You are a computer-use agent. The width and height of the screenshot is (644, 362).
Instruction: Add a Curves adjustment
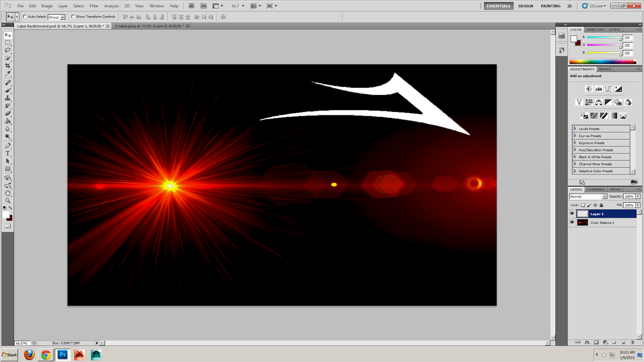pos(608,89)
